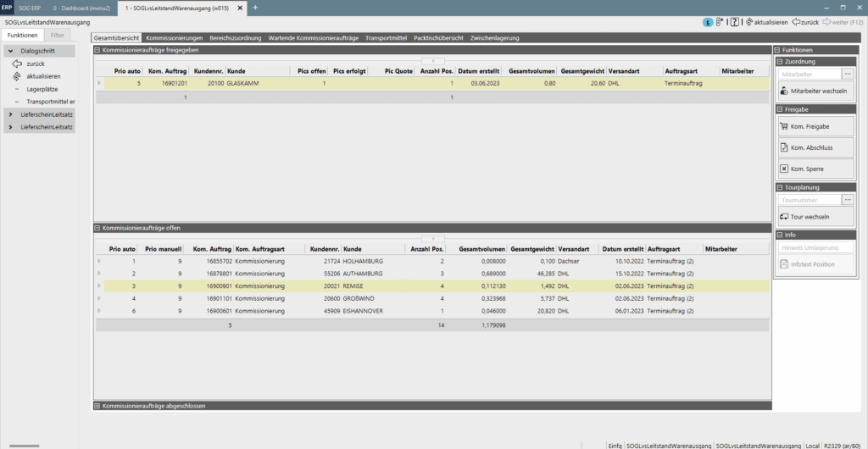Open the Packtischübersicht tab
Image resolution: width=868 pixels, height=449 pixels.
click(438, 38)
